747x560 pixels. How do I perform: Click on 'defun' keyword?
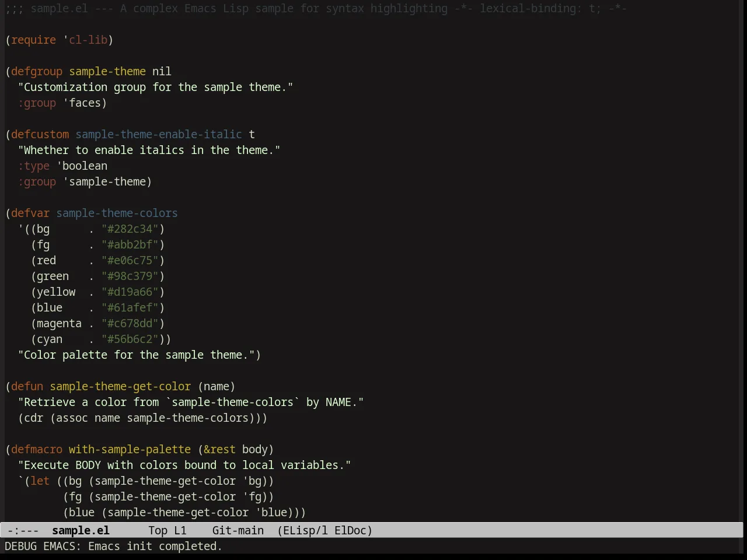[x=27, y=386]
